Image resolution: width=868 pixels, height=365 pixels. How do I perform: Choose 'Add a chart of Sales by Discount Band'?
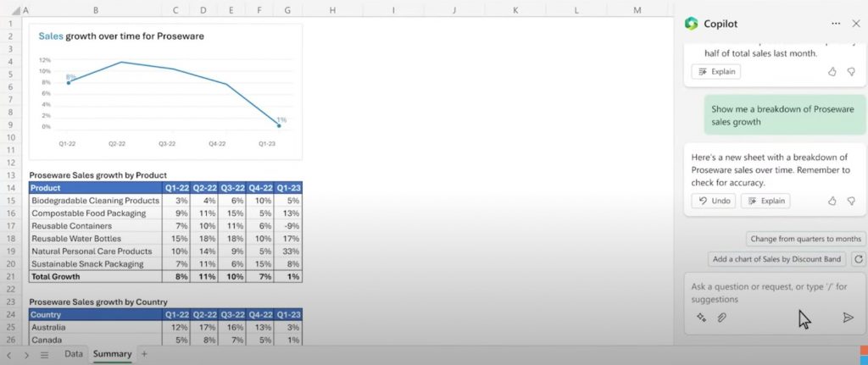pos(776,259)
